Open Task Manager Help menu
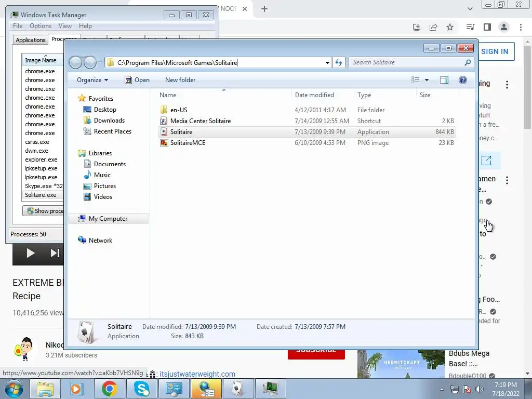Screen dimensions: 532x399 tap(85, 26)
